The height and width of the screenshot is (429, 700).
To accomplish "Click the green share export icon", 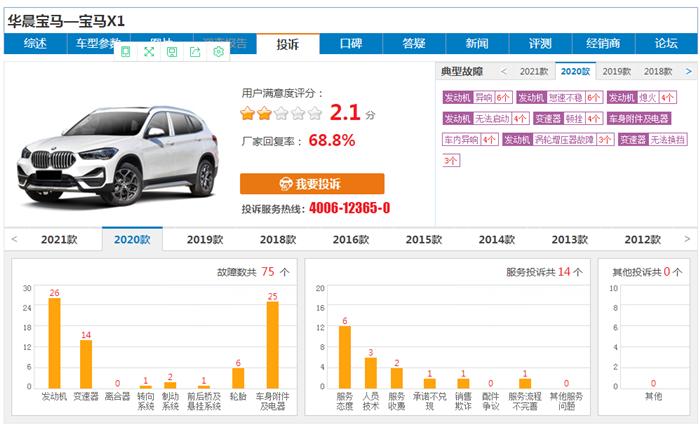I will [195, 52].
